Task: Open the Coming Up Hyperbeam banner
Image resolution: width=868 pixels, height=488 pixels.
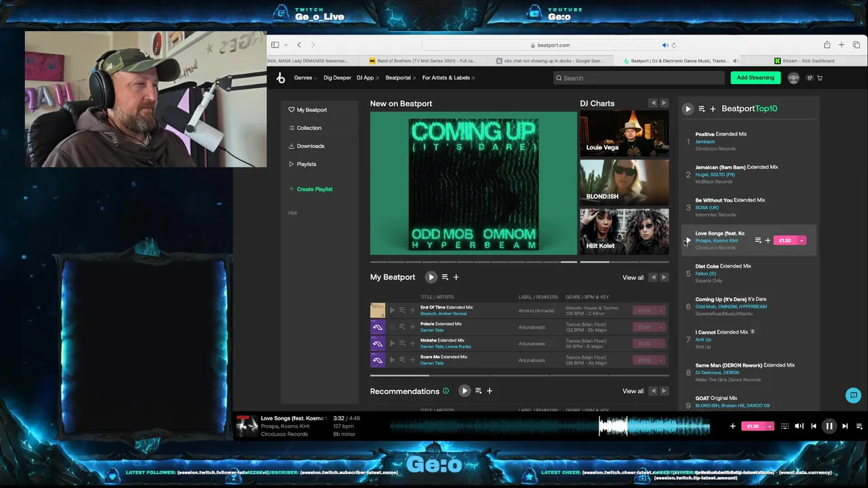Action: [x=473, y=183]
